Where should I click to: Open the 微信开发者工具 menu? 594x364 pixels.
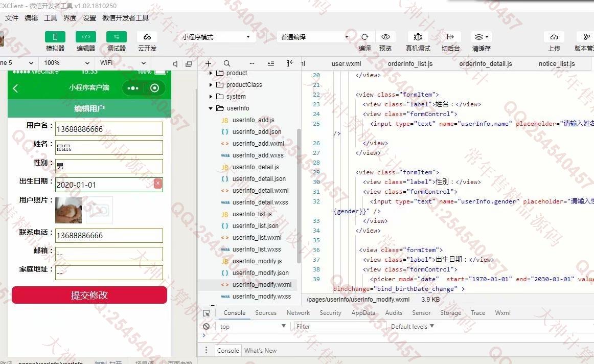[x=125, y=18]
